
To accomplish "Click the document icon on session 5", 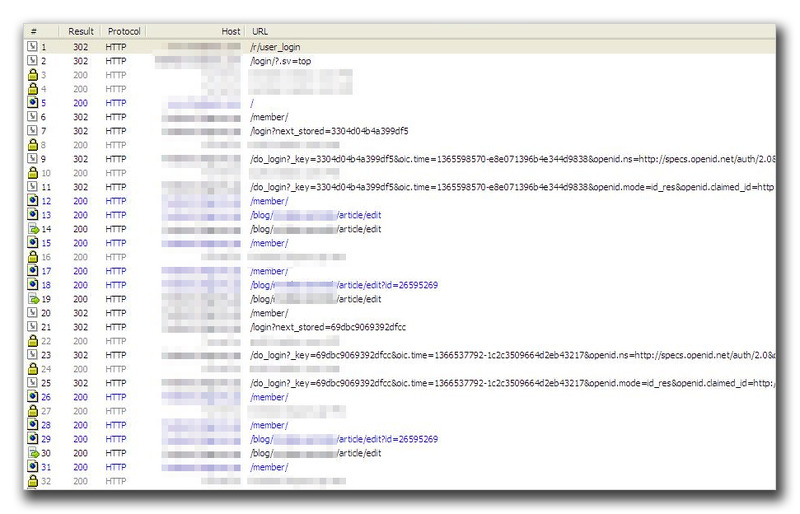I will coord(32,103).
